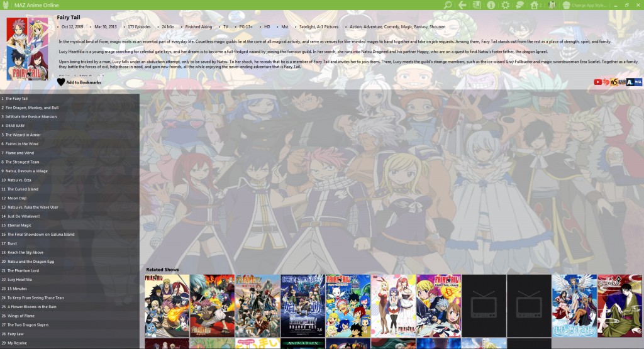Click the YouTube icon

point(597,82)
